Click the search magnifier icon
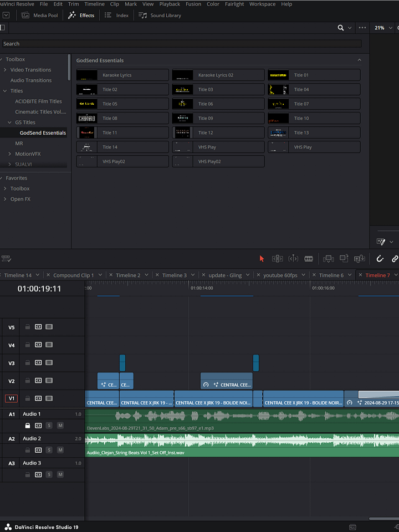This screenshot has width=399, height=532. 341,28
